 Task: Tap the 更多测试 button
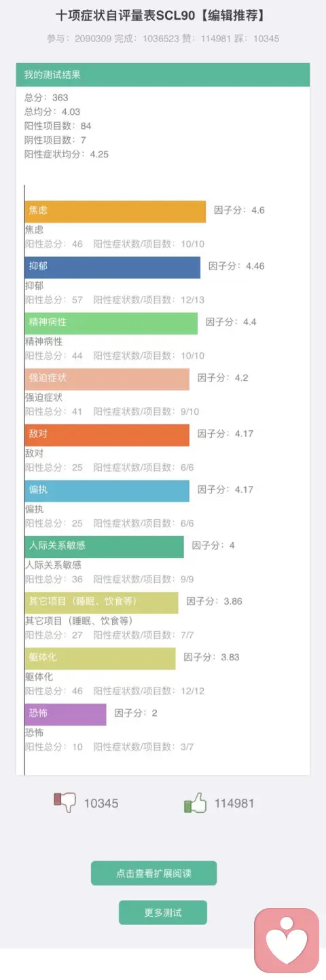[x=163, y=913]
